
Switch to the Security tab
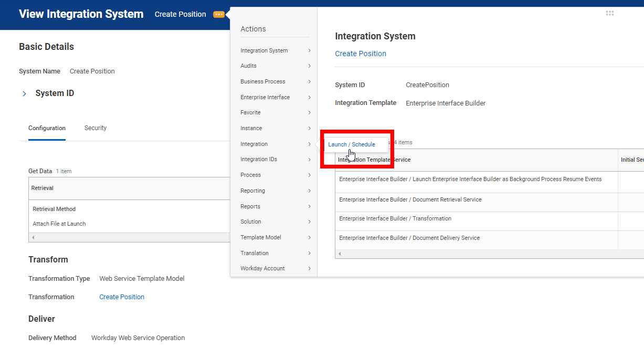[96, 128]
